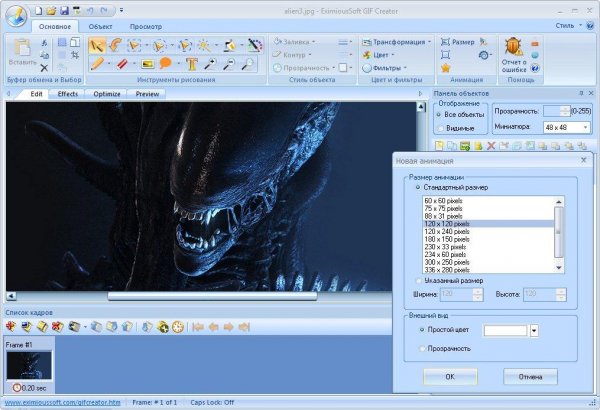600x410 pixels.
Task: Click the star icon in Animation group
Action: point(445,68)
